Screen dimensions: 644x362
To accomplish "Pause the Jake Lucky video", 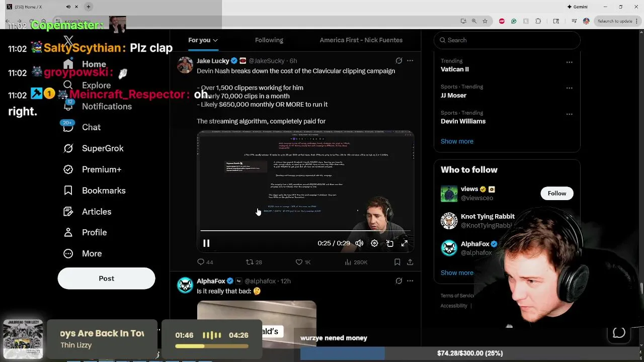I will coord(206,243).
